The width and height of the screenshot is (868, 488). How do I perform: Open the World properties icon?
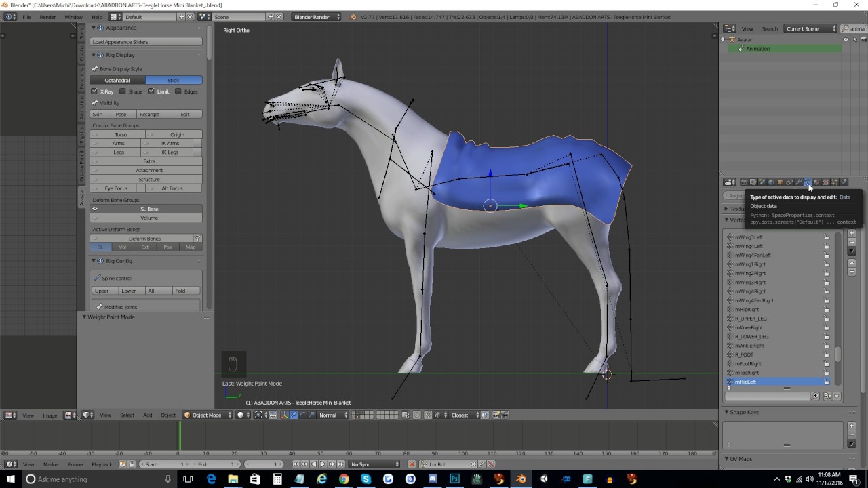[771, 182]
